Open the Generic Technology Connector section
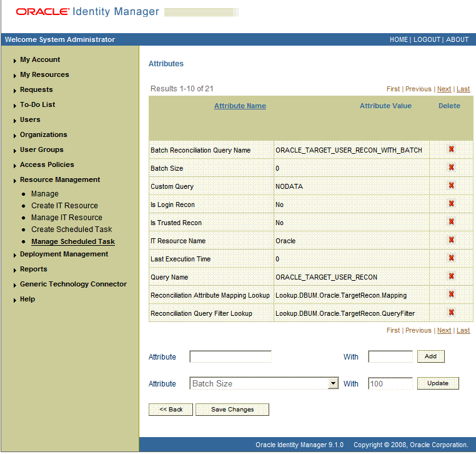476x454 pixels. coord(73,284)
